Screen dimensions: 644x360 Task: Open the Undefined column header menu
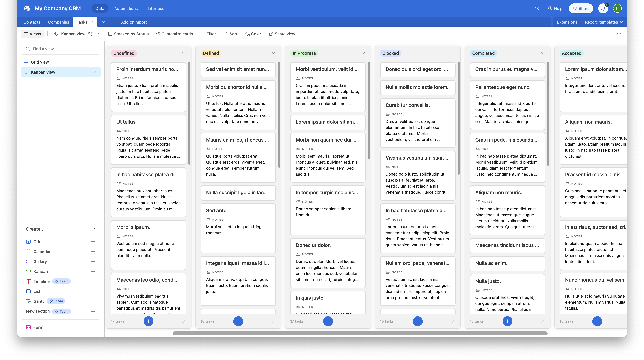pos(184,53)
